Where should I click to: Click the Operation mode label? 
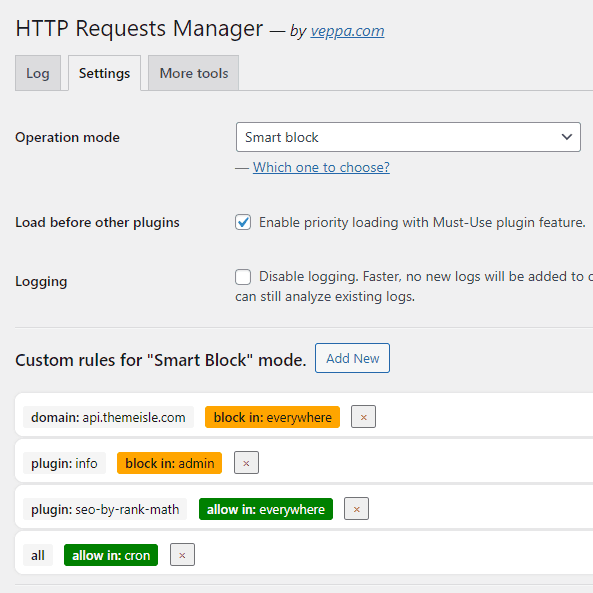pyautogui.click(x=67, y=137)
